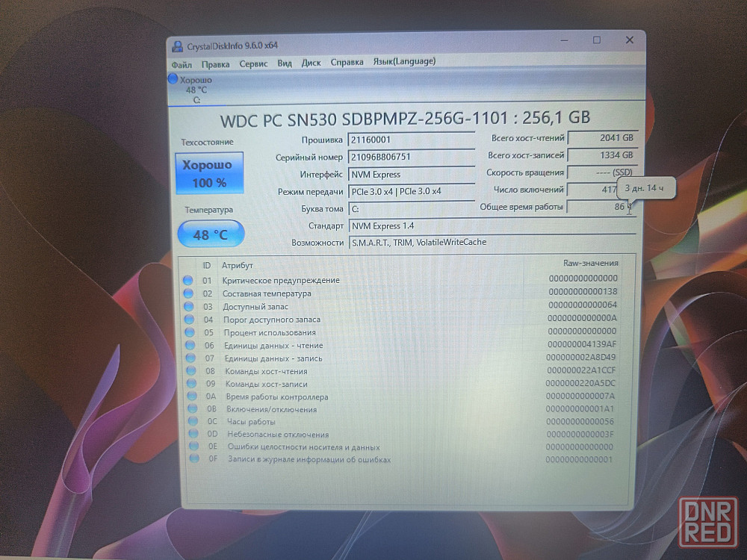The width and height of the screenshot is (747, 560).
Task: Click status icon for Часы работы row
Action: (193, 421)
